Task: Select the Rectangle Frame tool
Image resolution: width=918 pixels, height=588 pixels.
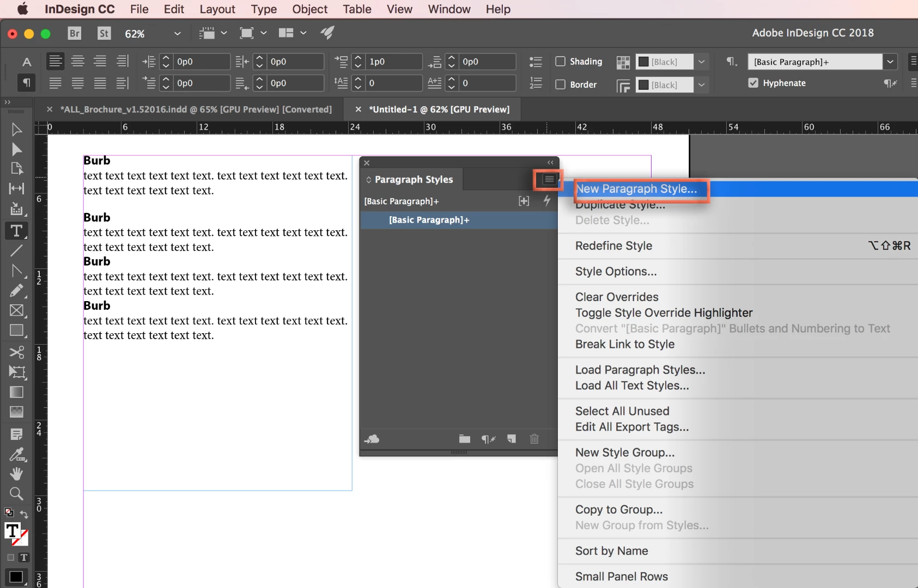Action: click(x=16, y=310)
